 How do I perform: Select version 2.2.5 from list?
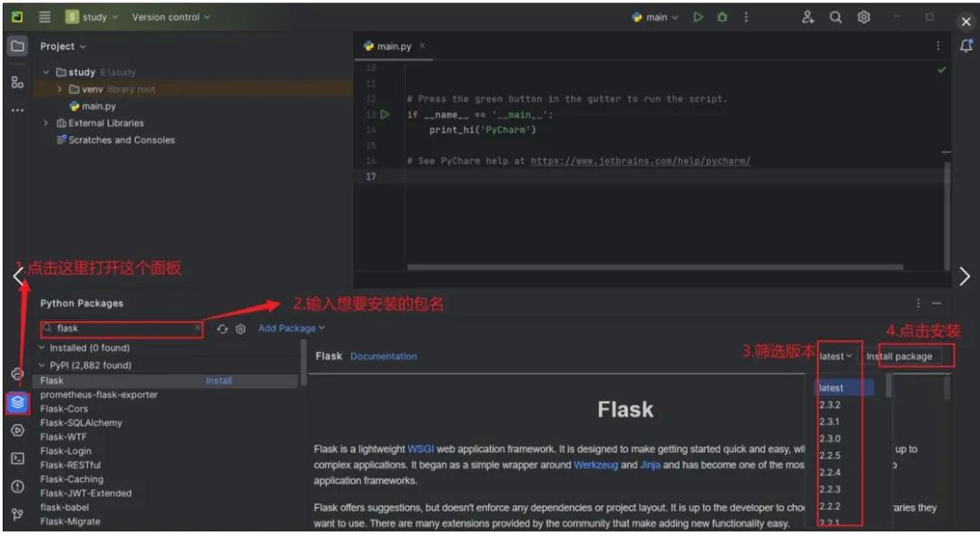(830, 455)
